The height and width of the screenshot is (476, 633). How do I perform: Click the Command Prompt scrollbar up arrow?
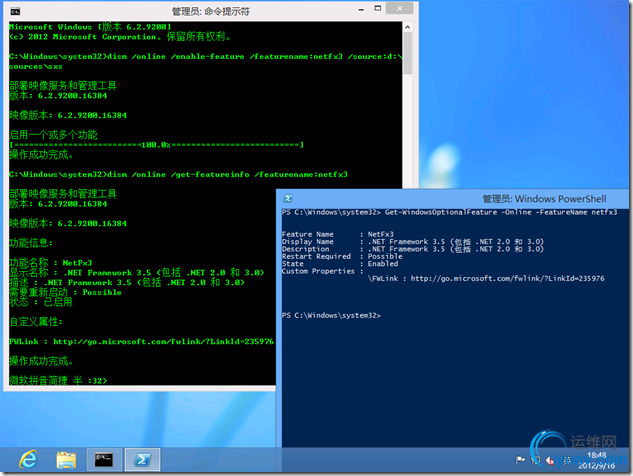408,27
